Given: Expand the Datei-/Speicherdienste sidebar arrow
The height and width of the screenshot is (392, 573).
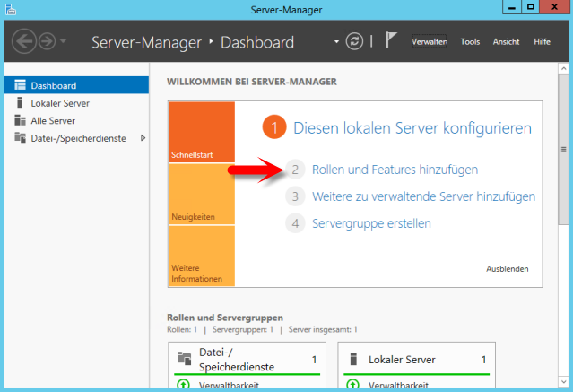Looking at the screenshot, I should [x=143, y=138].
